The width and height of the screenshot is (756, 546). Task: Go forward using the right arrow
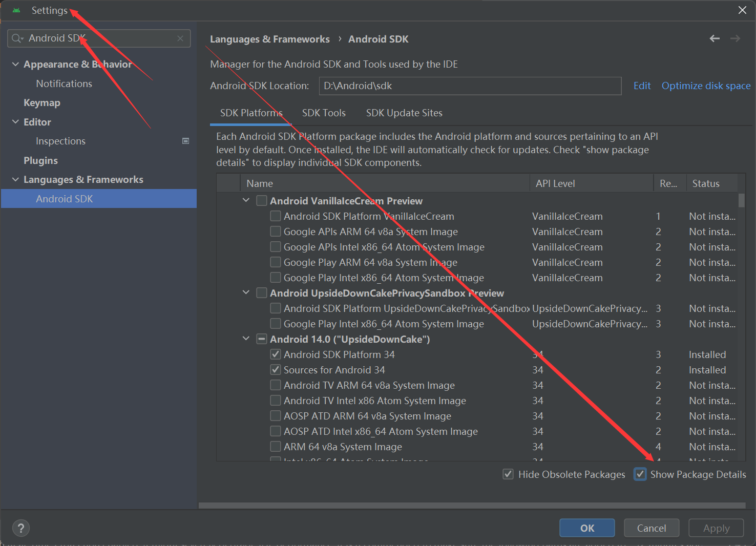point(735,38)
